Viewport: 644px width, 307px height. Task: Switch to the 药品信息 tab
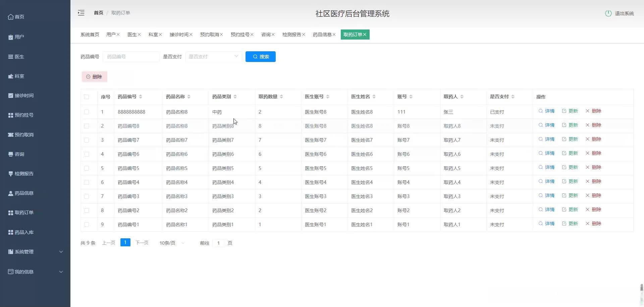(x=322, y=34)
